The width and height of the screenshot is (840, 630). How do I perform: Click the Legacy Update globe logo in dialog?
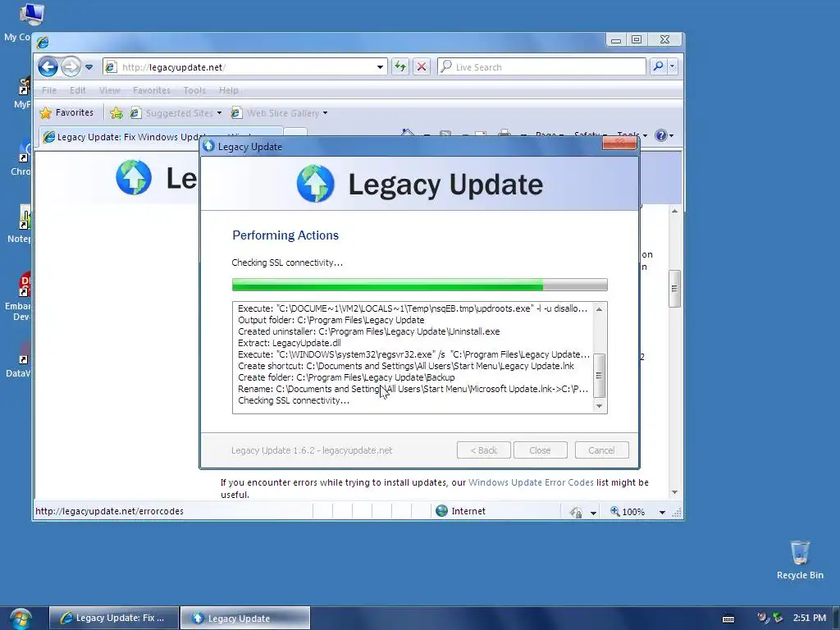(x=316, y=184)
